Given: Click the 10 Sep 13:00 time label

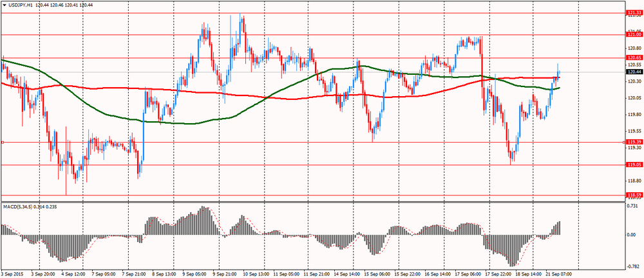Looking at the screenshot, I should tap(255, 274).
